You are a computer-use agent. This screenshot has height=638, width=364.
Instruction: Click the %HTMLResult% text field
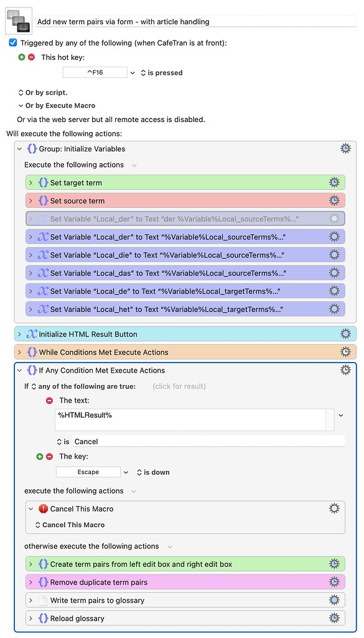click(x=190, y=420)
